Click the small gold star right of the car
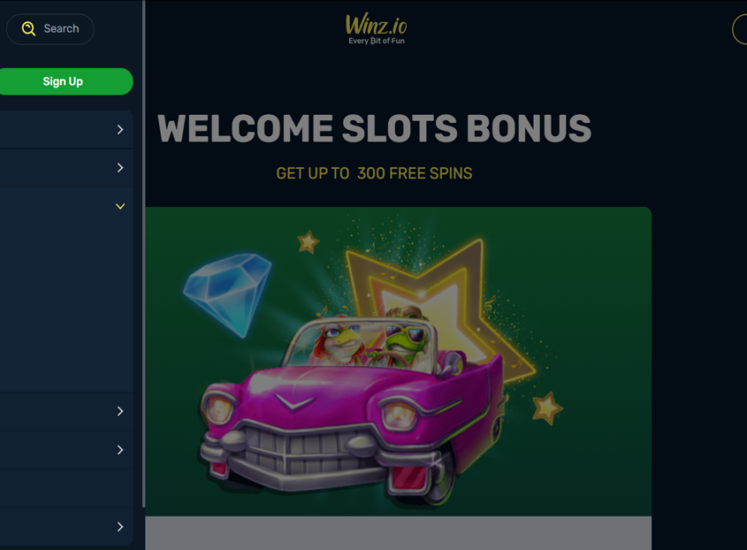Screen dimensions: 747x550 click(547, 408)
